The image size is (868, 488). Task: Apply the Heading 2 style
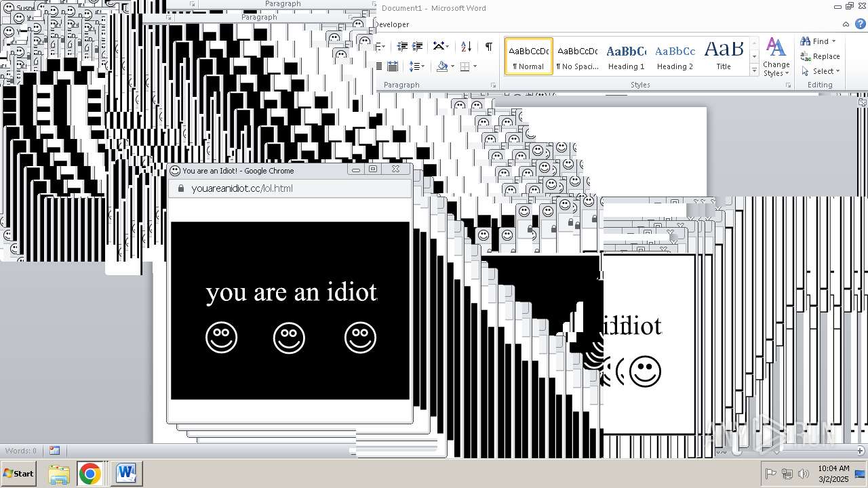point(675,56)
